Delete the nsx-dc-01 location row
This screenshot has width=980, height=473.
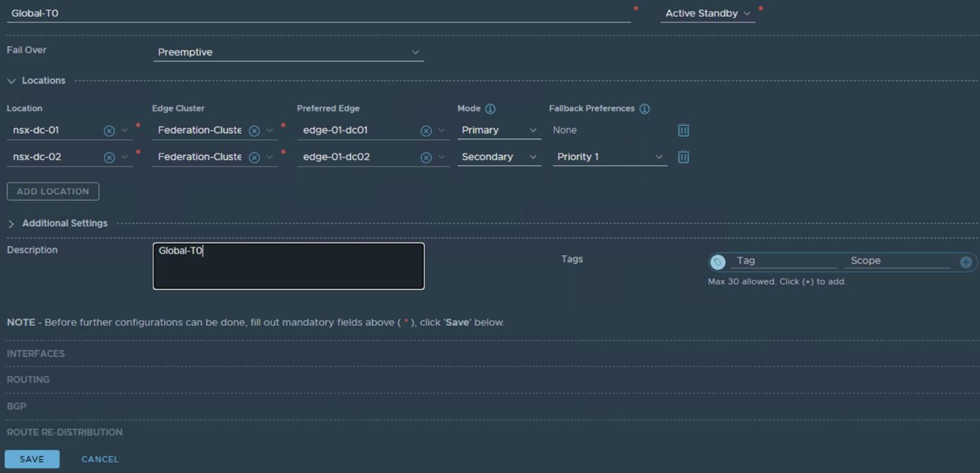point(683,130)
